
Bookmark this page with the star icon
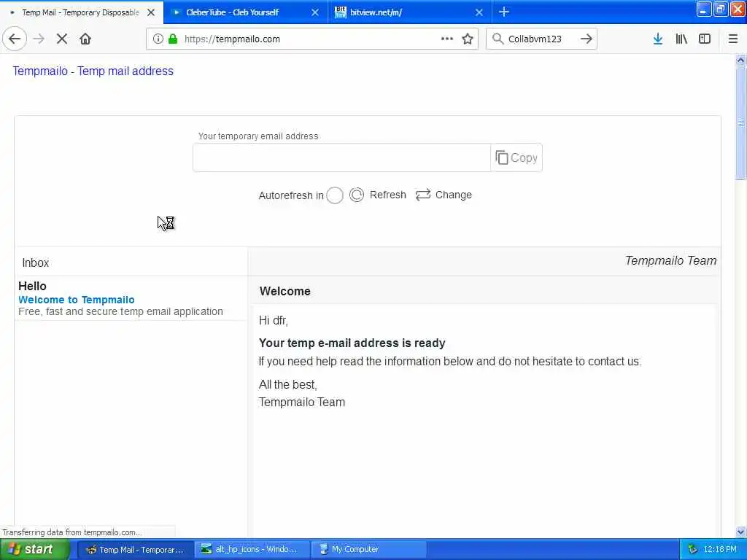click(468, 39)
